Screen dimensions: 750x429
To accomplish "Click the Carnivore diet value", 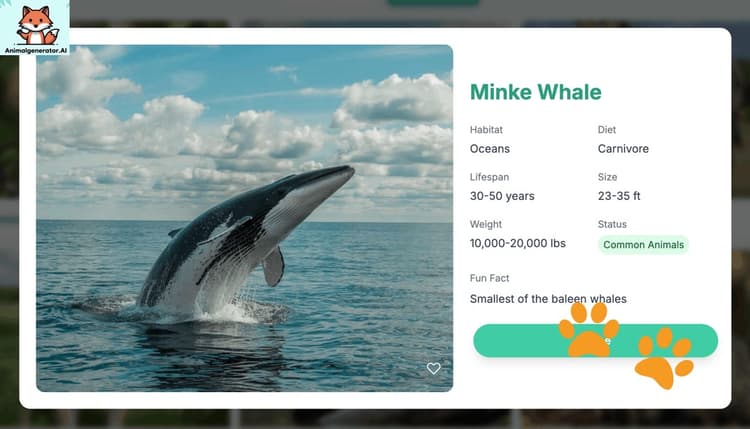I will pyautogui.click(x=623, y=149).
